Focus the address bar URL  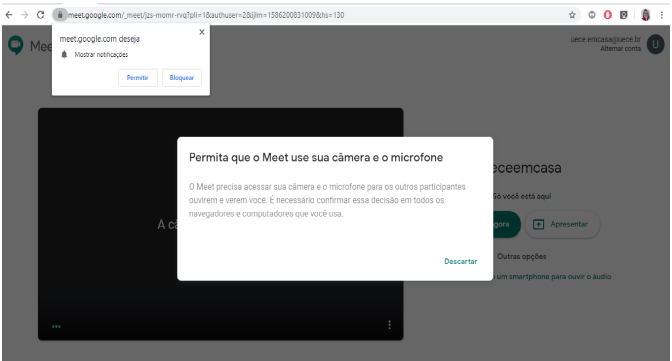206,15
